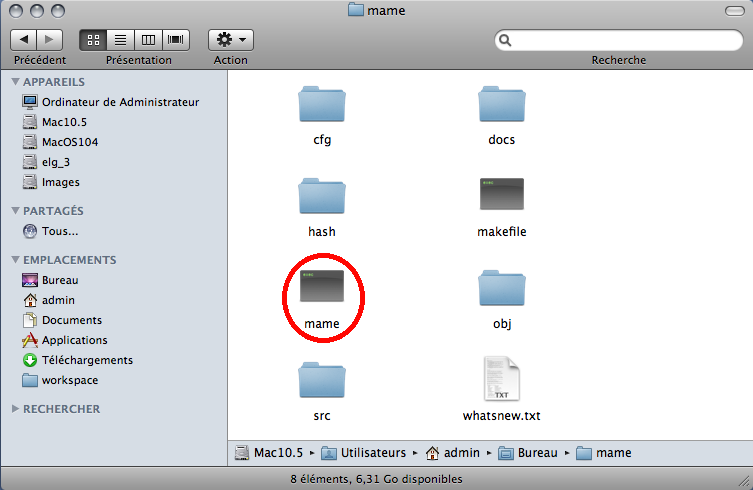The width and height of the screenshot is (753, 490).
Task: Switch to list view mode
Action: pyautogui.click(x=121, y=40)
